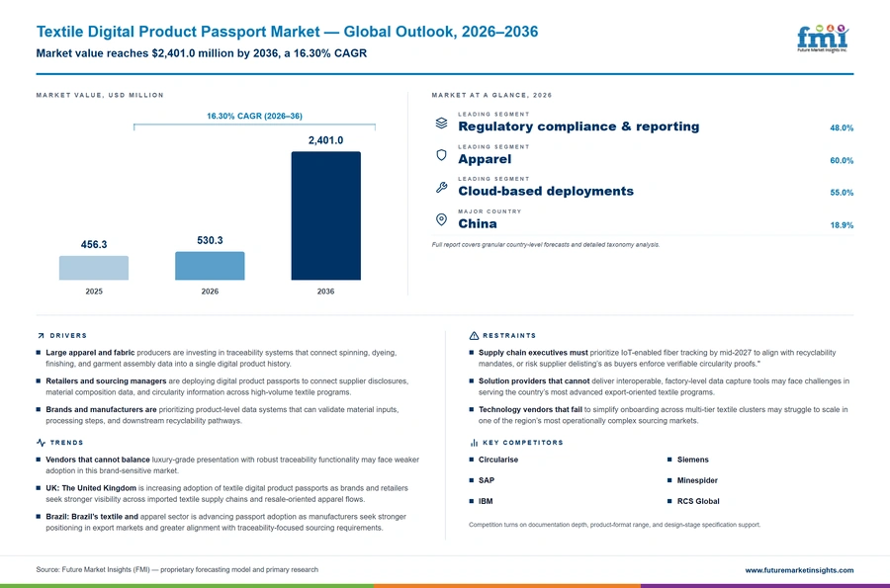Click the SAP competitor entry
The image size is (890, 588).
[x=487, y=480]
